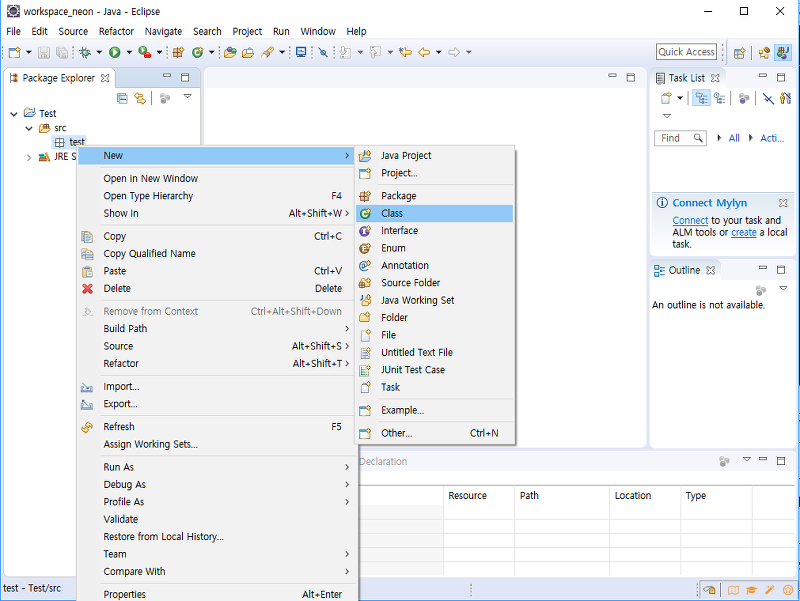Click the All filter link in Task List
The height and width of the screenshot is (601, 800).
(734, 138)
